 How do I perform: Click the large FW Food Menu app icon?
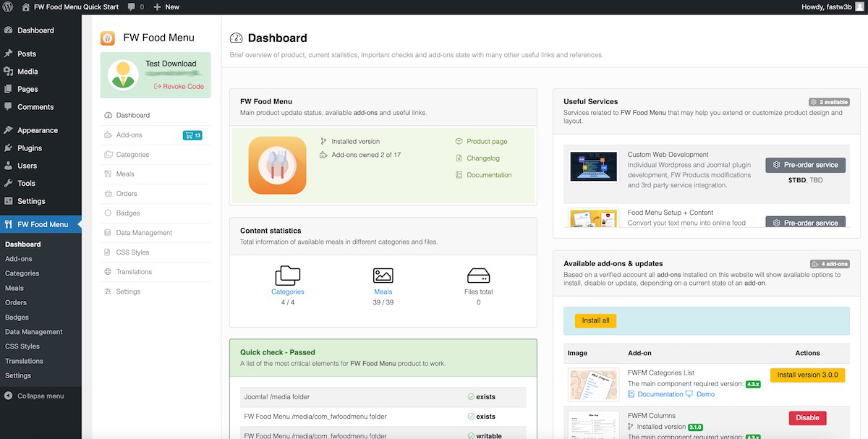277,166
